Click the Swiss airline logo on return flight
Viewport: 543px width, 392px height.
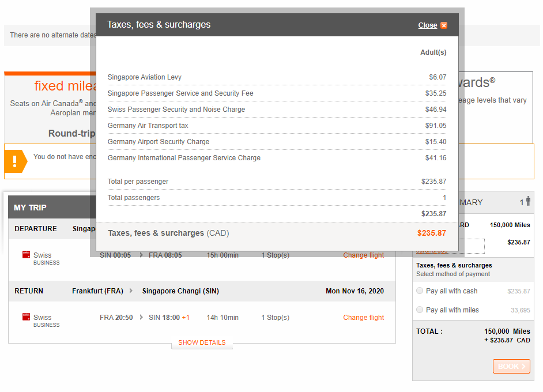coord(26,316)
